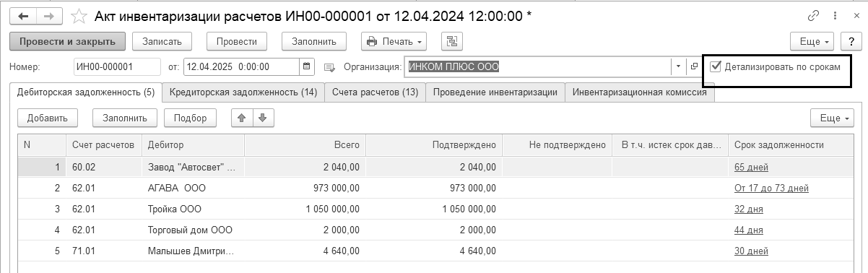
Task: Go back with the left arrow
Action: tap(23, 15)
